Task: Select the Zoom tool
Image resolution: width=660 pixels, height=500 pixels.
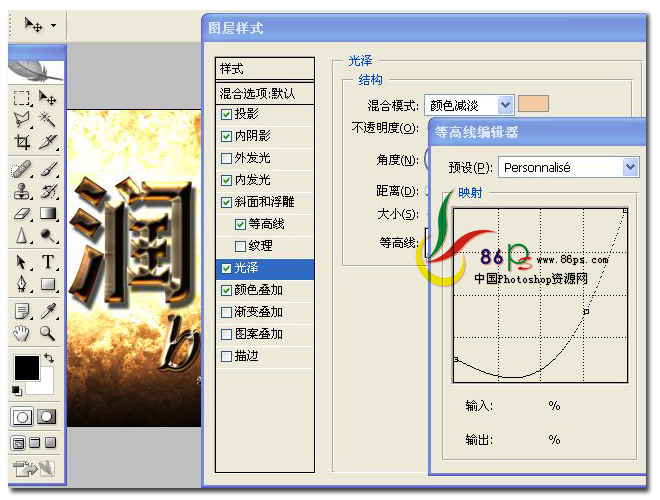Action: pos(48,333)
